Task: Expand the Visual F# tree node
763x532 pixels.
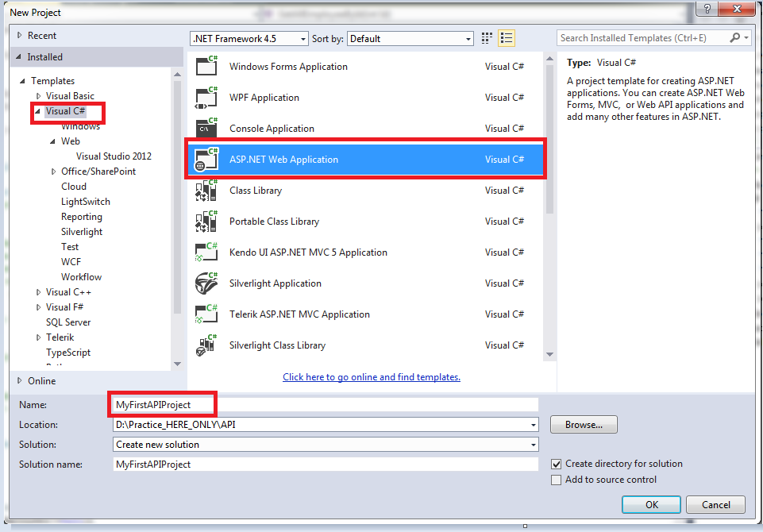Action: (38, 307)
